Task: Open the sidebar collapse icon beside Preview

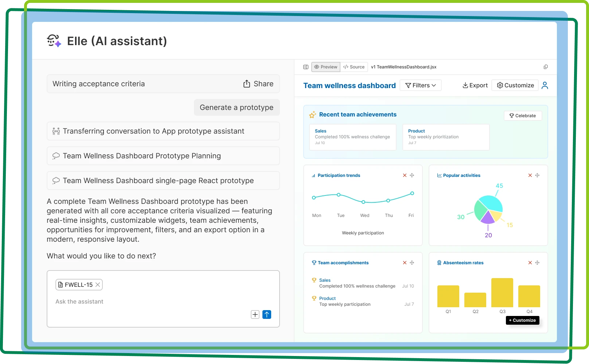Action: (x=305, y=67)
